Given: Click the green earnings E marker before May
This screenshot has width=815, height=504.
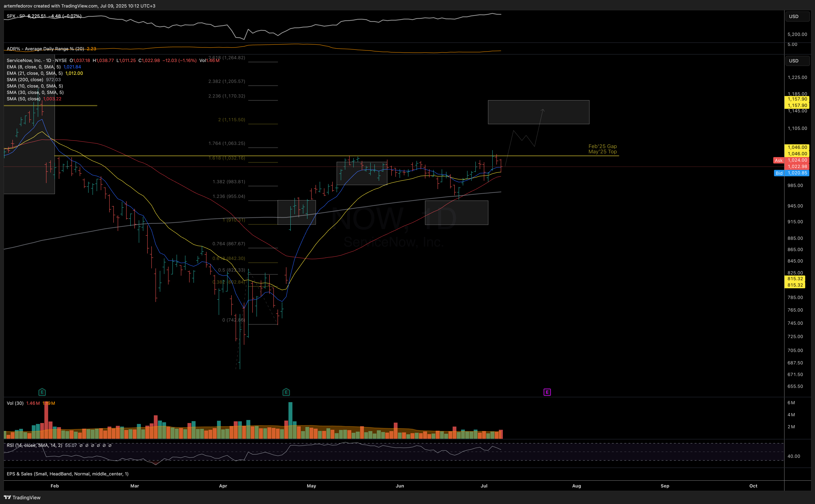Looking at the screenshot, I should click(286, 392).
